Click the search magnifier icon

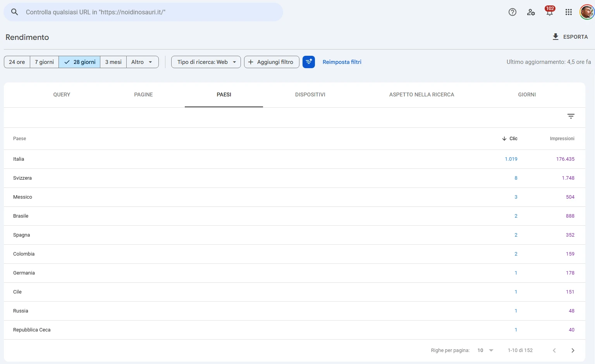pos(14,12)
